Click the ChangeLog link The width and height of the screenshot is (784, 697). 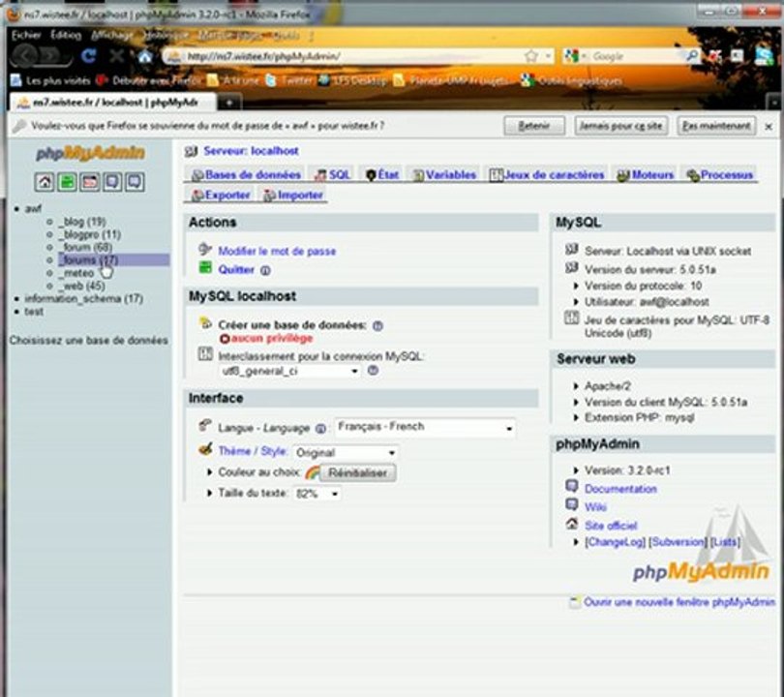click(615, 542)
